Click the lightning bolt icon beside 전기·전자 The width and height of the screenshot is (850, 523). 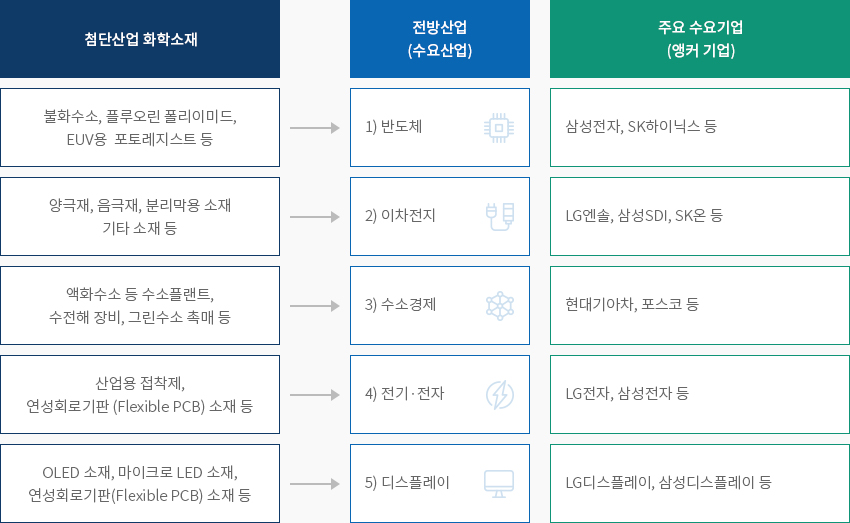pos(500,395)
